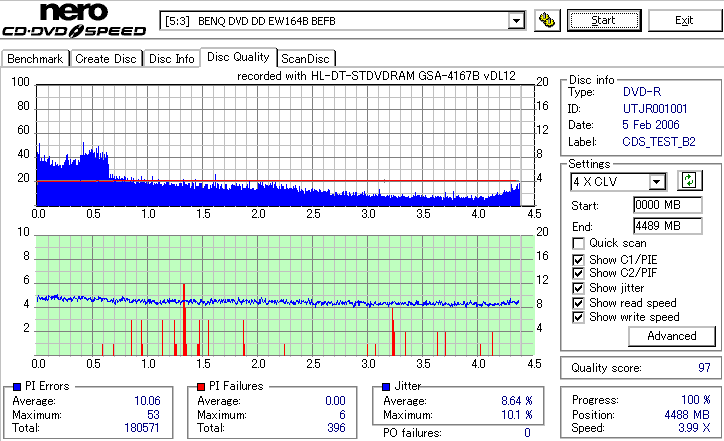Click the recorded with HL-DT-ST text

point(376,76)
